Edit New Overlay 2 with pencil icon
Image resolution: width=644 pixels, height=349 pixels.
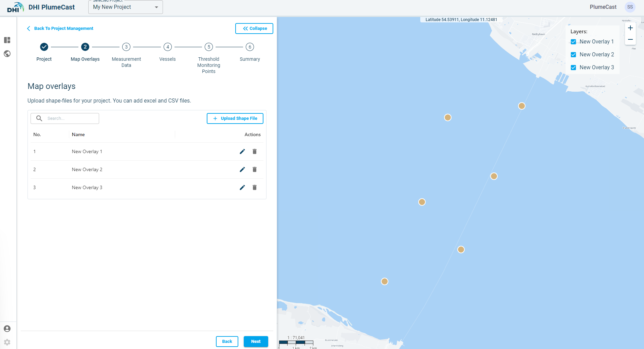242,169
